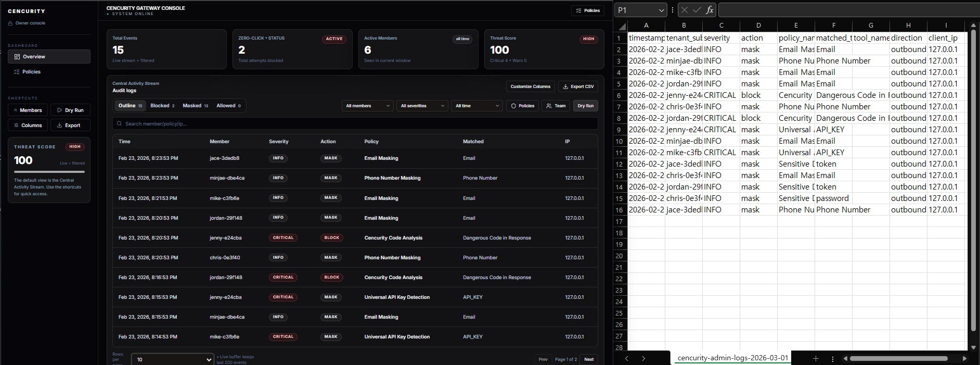The image size is (980, 365).
Task: Click the Time column header
Action: (124, 142)
